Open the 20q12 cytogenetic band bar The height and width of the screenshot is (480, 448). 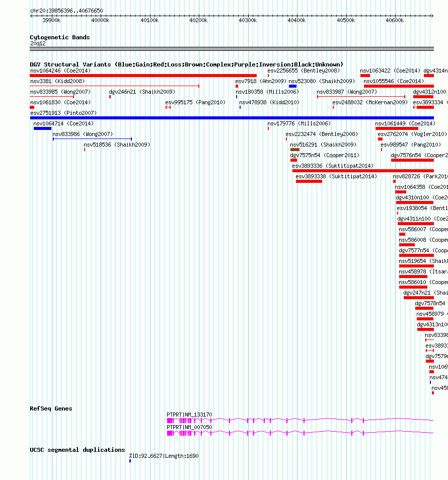tap(232, 49)
